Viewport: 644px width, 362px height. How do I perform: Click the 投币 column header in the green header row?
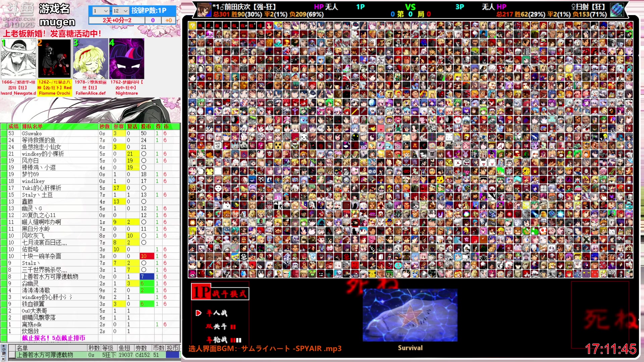[146, 126]
